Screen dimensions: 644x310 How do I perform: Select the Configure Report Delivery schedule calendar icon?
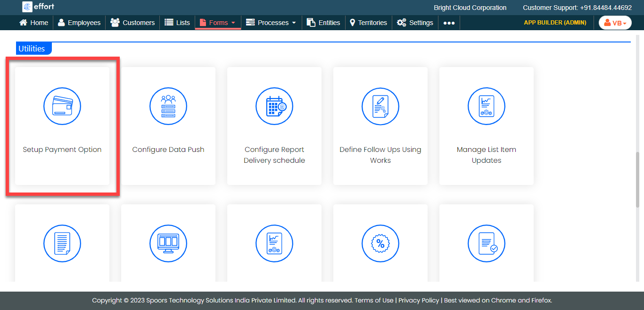point(274,106)
